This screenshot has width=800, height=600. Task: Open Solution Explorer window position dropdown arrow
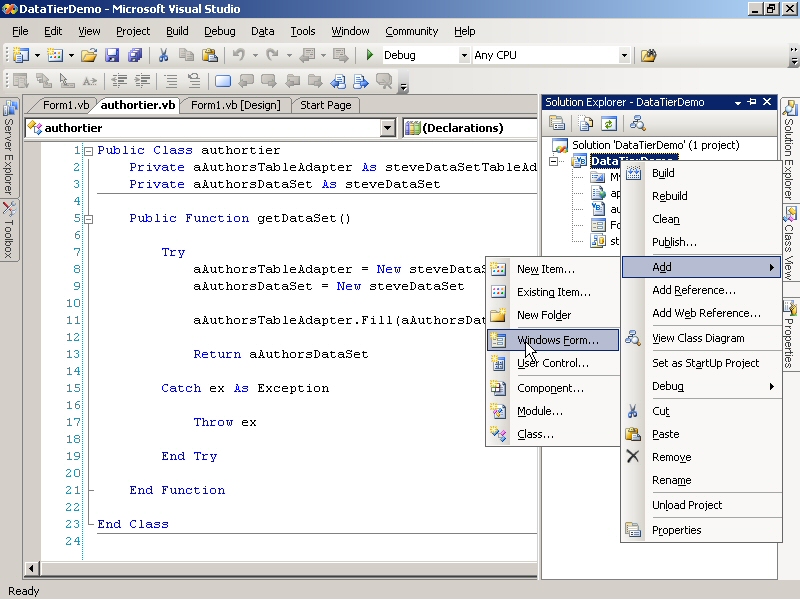(738, 103)
